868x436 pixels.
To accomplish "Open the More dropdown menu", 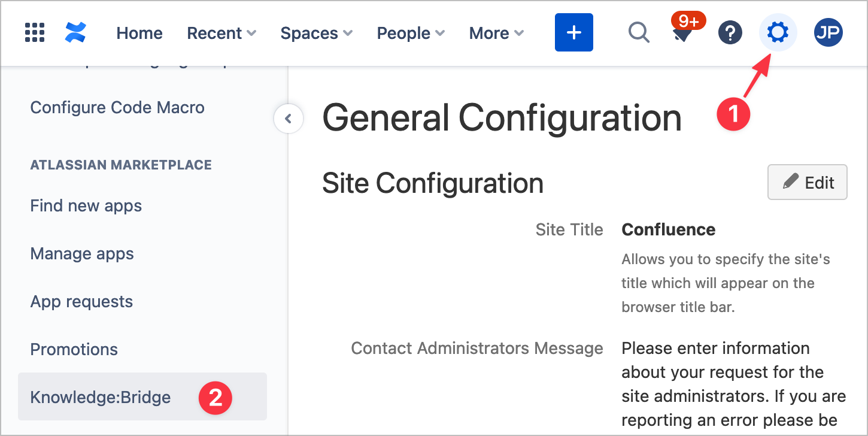I will (496, 33).
